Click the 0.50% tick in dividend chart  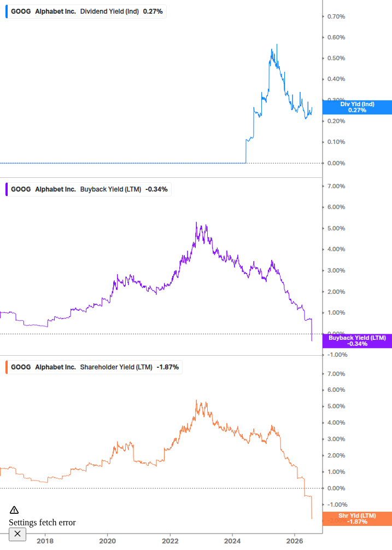pos(336,58)
